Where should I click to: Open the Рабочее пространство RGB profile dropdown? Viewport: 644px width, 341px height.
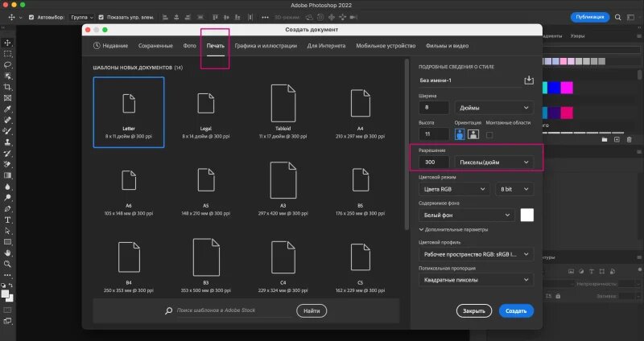(476, 254)
